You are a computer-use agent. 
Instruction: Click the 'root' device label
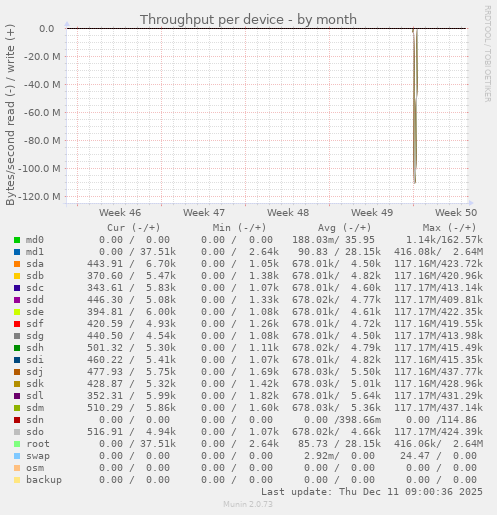[38, 444]
